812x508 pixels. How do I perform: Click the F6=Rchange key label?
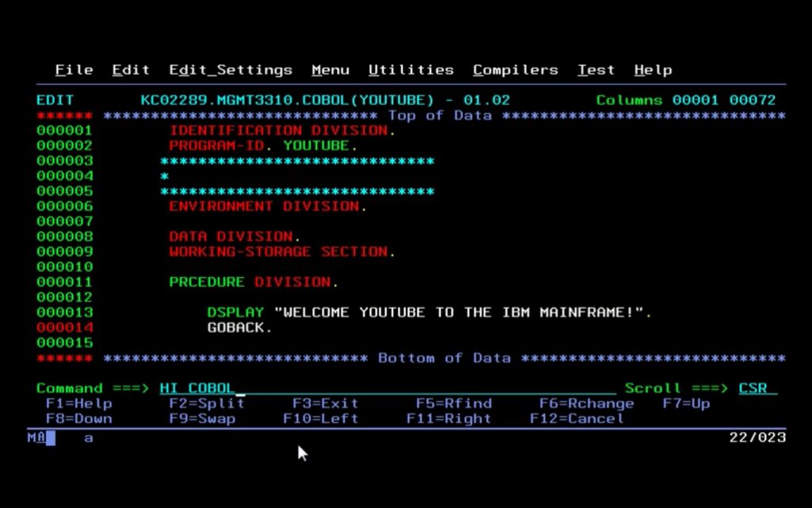point(588,403)
